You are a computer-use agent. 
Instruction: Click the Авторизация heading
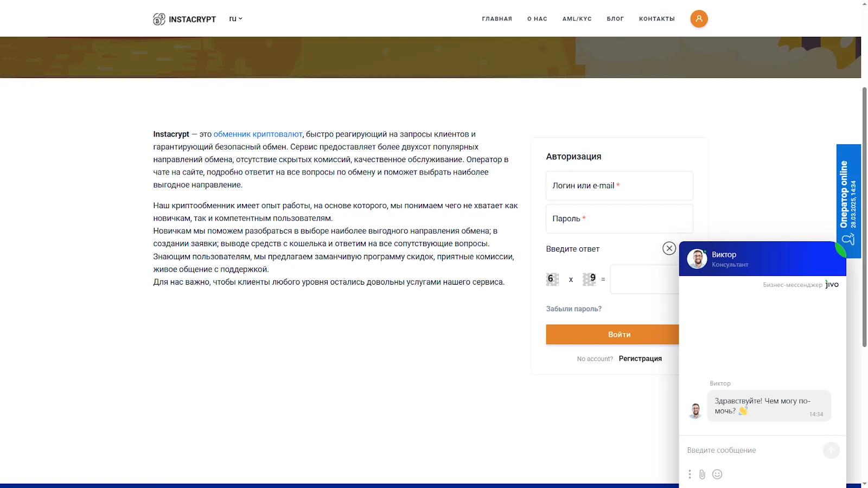point(573,156)
